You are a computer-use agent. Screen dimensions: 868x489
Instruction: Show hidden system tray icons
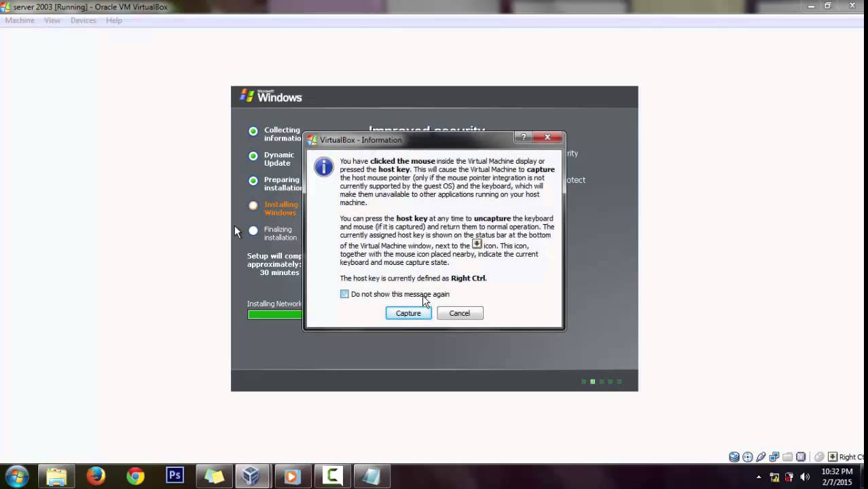tap(759, 477)
